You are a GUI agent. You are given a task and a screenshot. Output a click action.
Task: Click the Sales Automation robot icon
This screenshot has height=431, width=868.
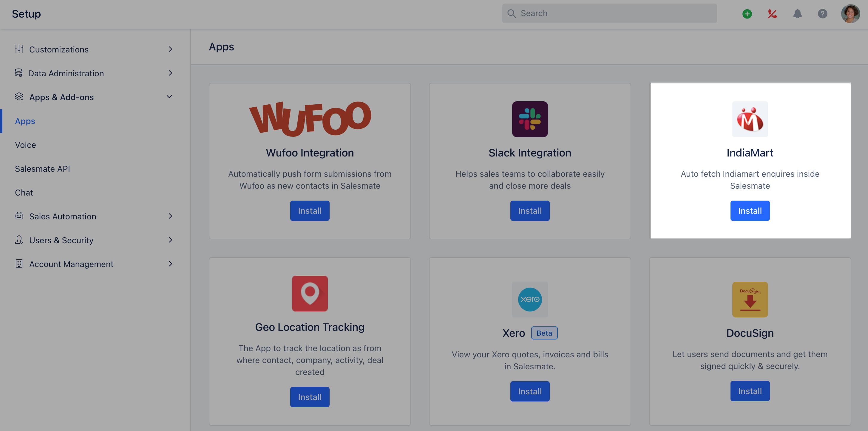pos(19,216)
